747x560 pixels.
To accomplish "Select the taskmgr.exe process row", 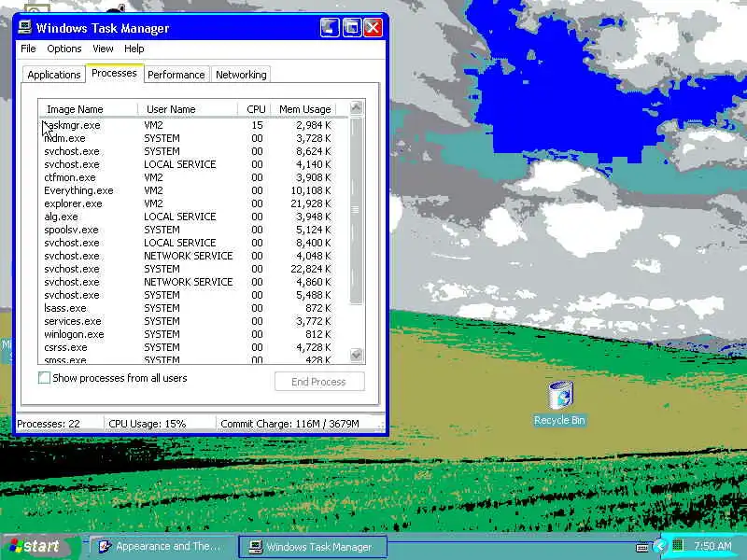I will (188, 125).
